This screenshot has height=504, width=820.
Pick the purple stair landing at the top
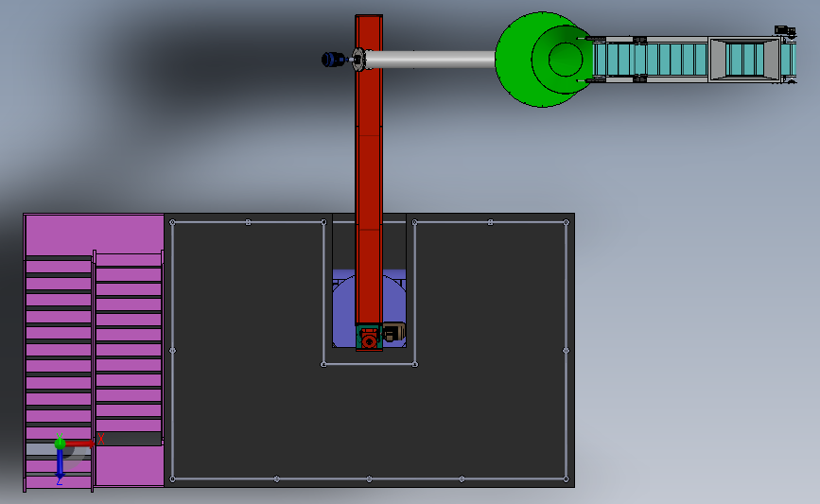tap(95, 234)
